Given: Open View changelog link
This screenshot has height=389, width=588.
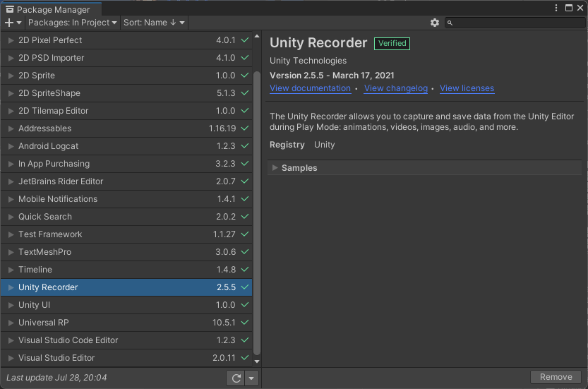Looking at the screenshot, I should click(x=395, y=88).
